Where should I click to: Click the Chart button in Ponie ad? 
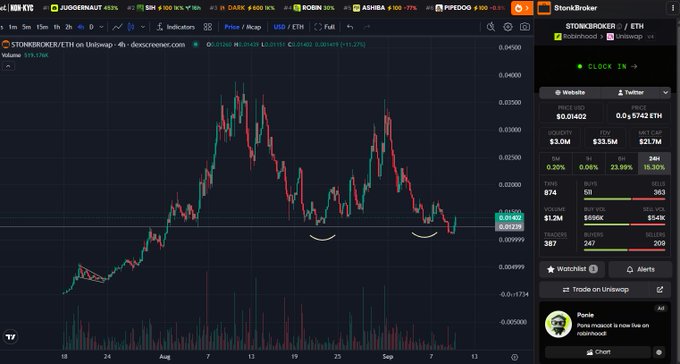(598, 352)
